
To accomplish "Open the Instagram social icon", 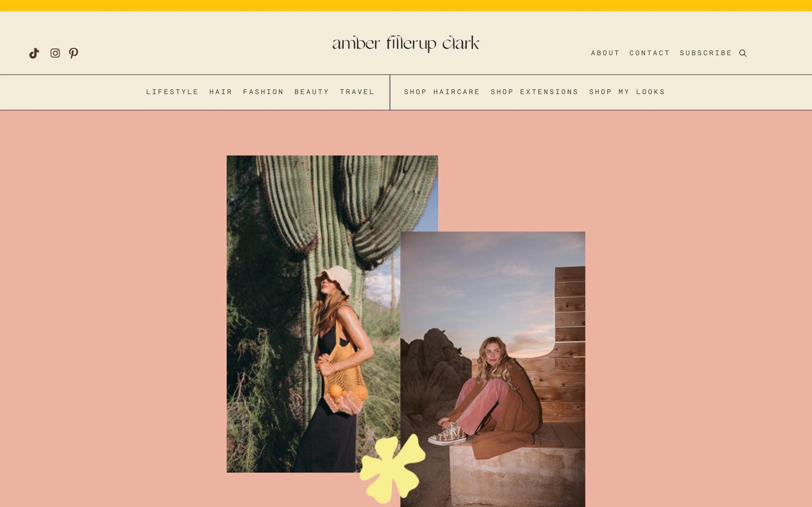I will tap(55, 53).
